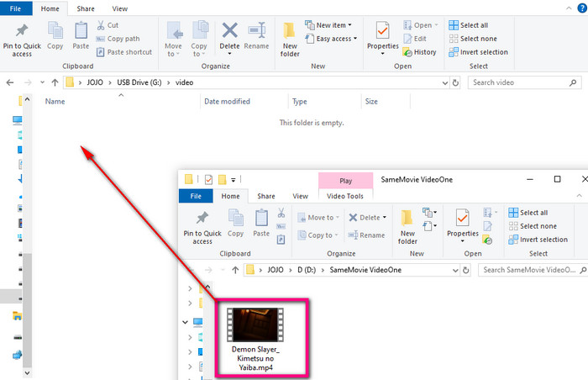Click Rename in SameMovie window ribbon
588x380 pixels.
tap(366, 235)
